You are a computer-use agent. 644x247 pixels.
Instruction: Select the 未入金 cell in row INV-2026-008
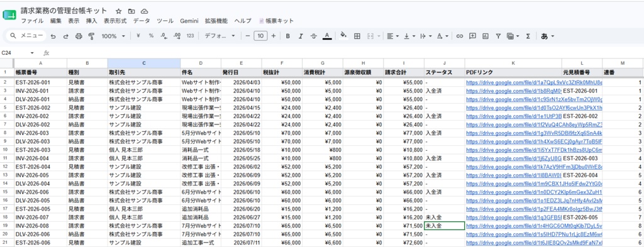445,226
